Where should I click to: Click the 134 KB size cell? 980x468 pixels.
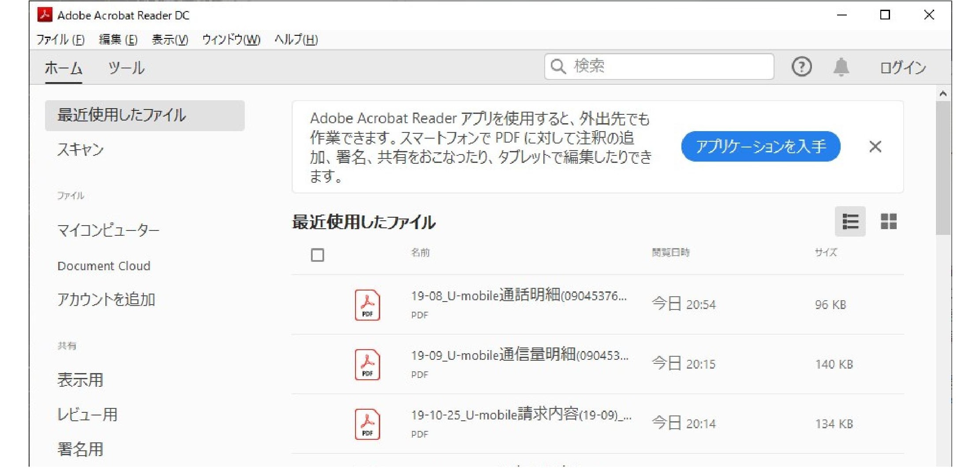point(834,424)
